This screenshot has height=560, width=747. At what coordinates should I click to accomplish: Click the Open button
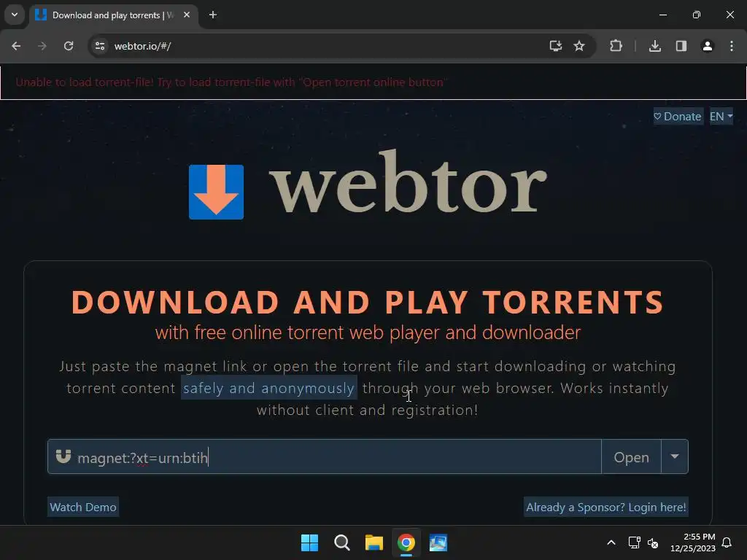(x=631, y=456)
